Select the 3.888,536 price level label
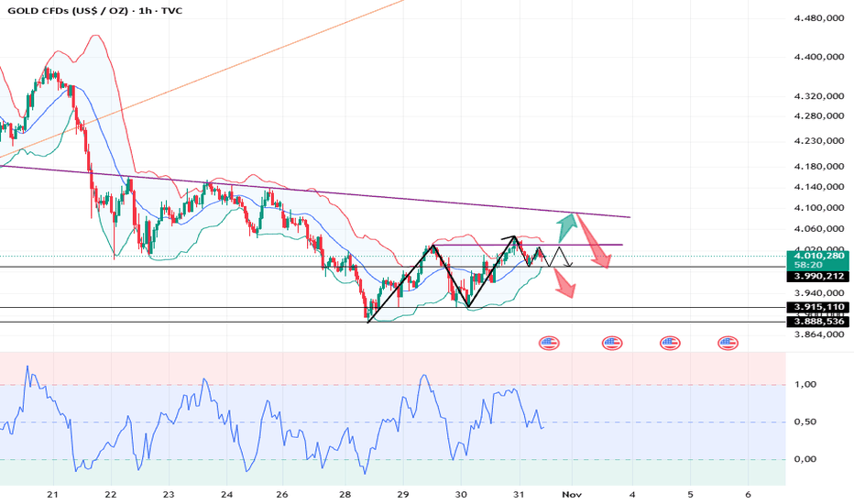 coord(818,322)
